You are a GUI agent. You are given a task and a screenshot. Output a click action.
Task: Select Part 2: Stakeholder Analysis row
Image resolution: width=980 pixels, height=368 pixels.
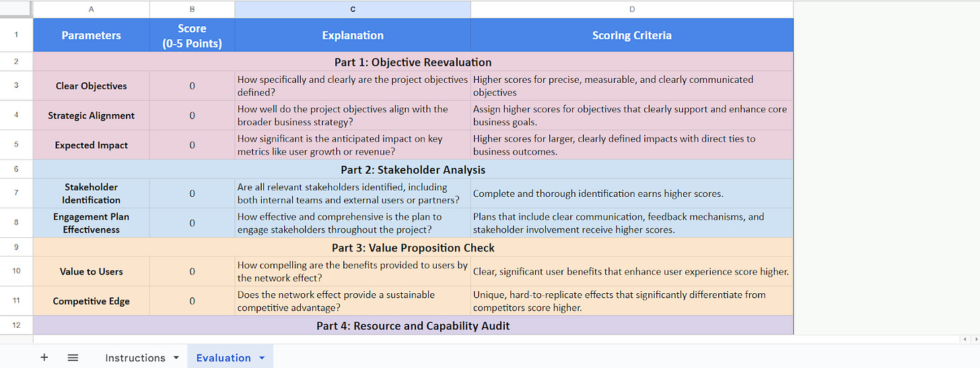tap(413, 169)
